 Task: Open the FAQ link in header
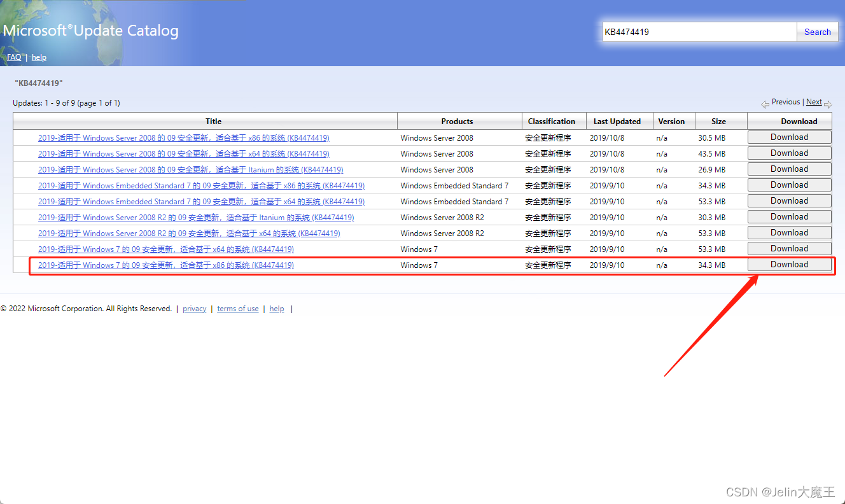tap(14, 57)
